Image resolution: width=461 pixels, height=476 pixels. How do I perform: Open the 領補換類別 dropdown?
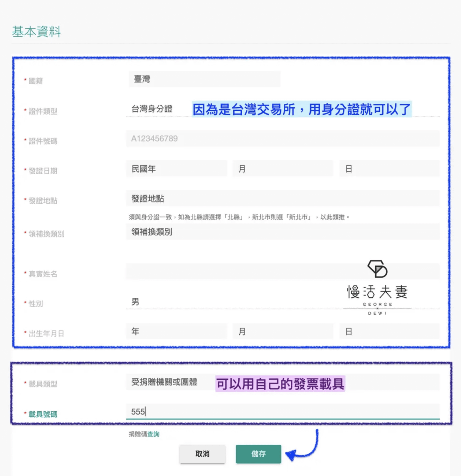pyautogui.click(x=282, y=232)
